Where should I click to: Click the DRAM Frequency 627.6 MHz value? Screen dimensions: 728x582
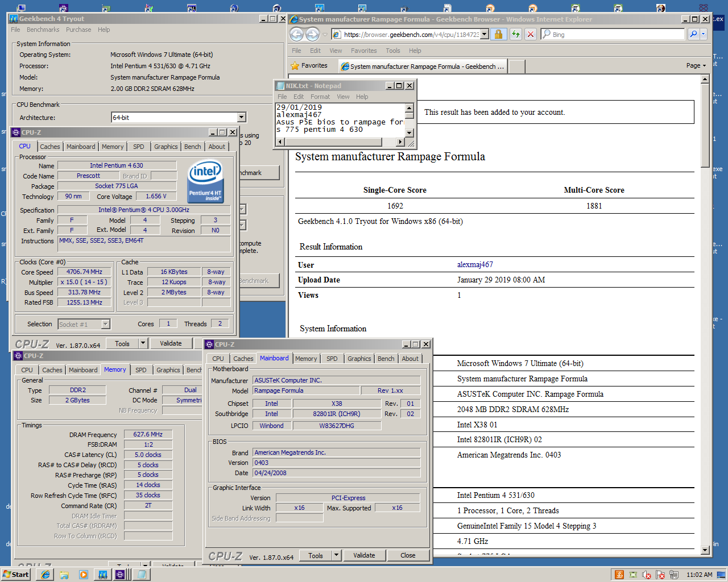pyautogui.click(x=148, y=434)
